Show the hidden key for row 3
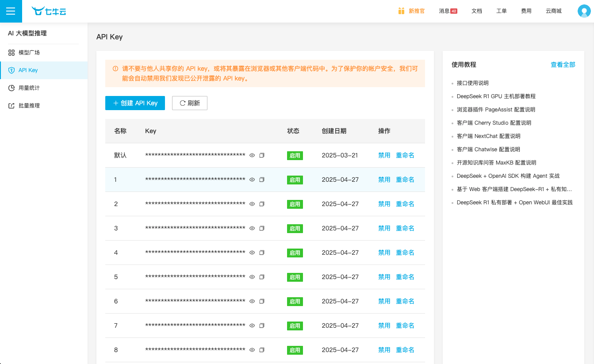Image resolution: width=594 pixels, height=364 pixels. [x=252, y=228]
